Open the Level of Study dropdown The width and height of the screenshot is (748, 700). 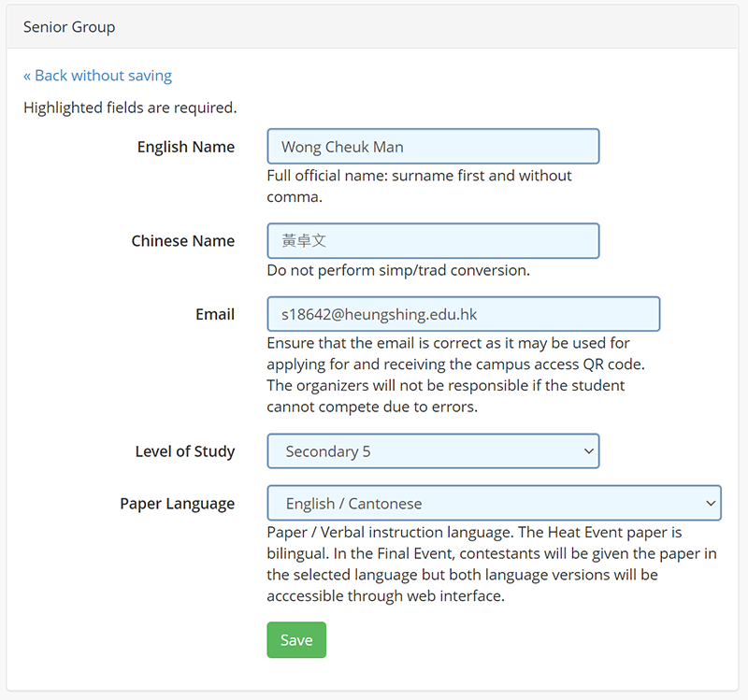coord(433,451)
